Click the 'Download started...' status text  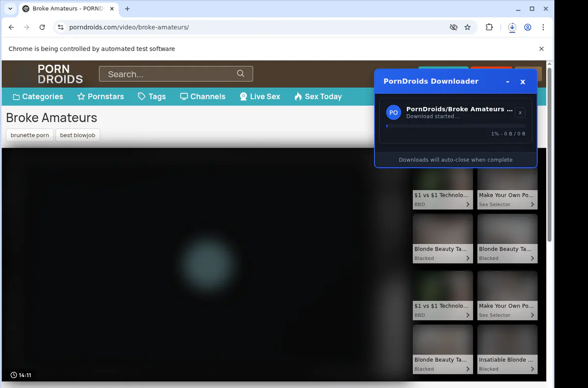433,117
